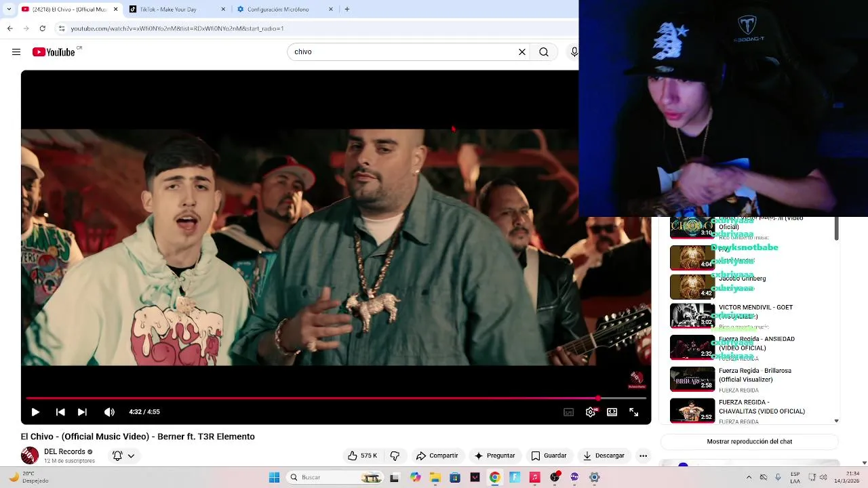This screenshot has height=488, width=868.
Task: Go to the previous video in the player
Action: (60, 412)
